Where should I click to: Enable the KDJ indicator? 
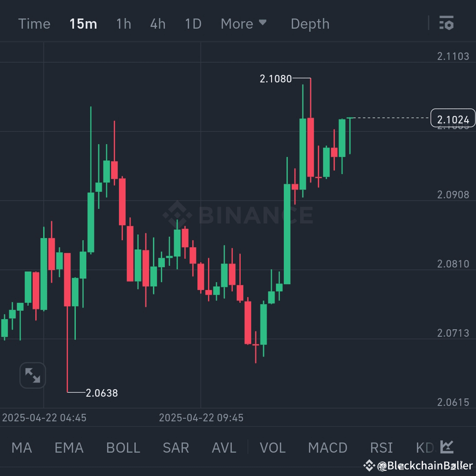click(424, 447)
